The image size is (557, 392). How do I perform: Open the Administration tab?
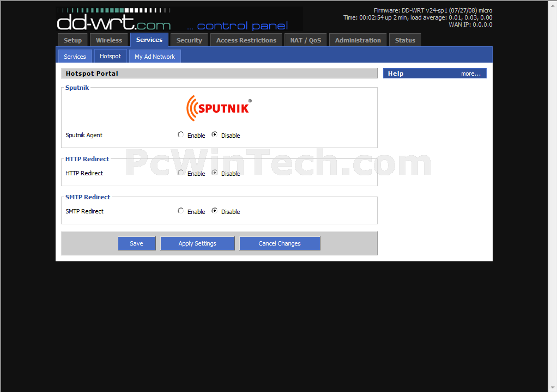(x=358, y=40)
